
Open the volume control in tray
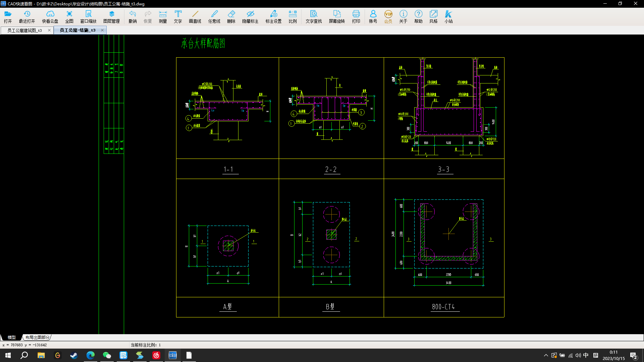(578, 355)
